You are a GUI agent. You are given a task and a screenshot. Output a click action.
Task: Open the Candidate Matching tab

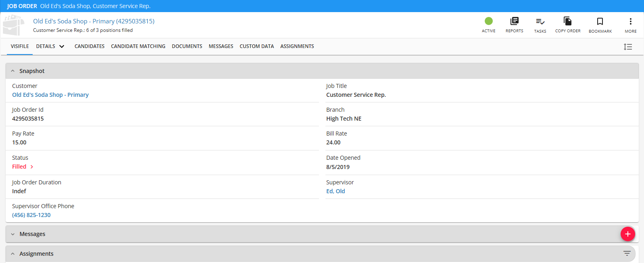(138, 46)
